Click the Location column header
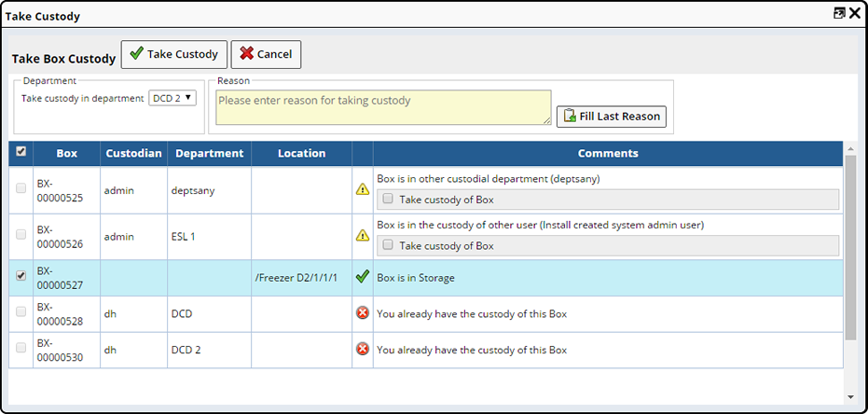 coord(302,153)
